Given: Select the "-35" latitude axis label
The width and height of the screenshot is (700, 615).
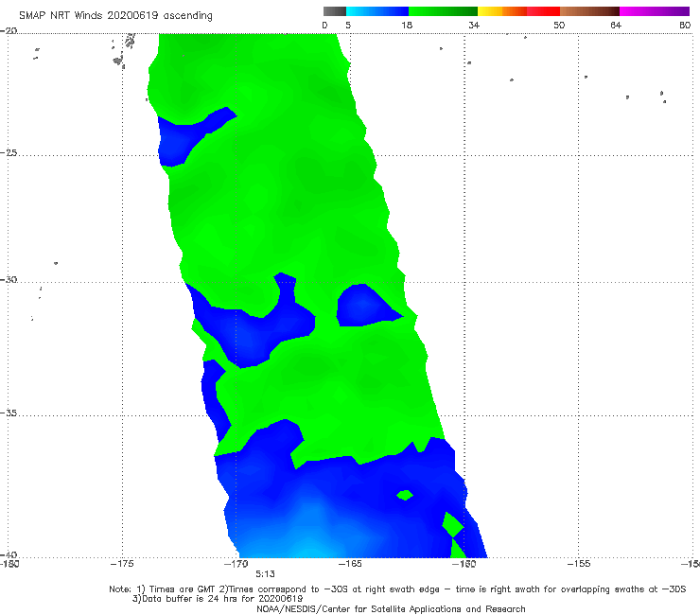Looking at the screenshot, I should tap(9, 413).
